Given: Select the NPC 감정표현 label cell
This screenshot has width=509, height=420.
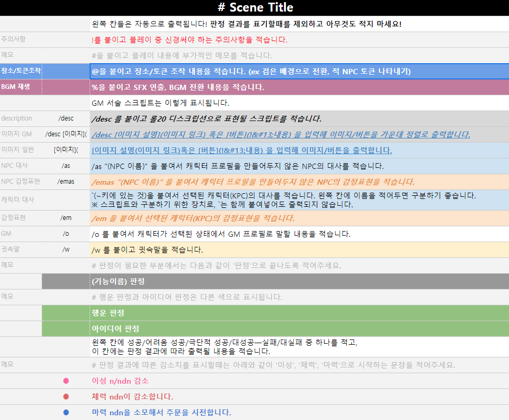Looking at the screenshot, I should point(21,182).
